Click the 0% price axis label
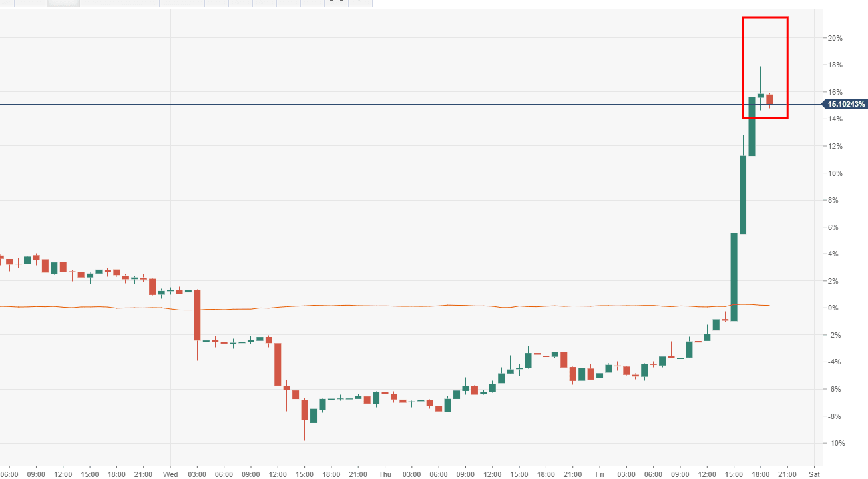 (x=833, y=308)
